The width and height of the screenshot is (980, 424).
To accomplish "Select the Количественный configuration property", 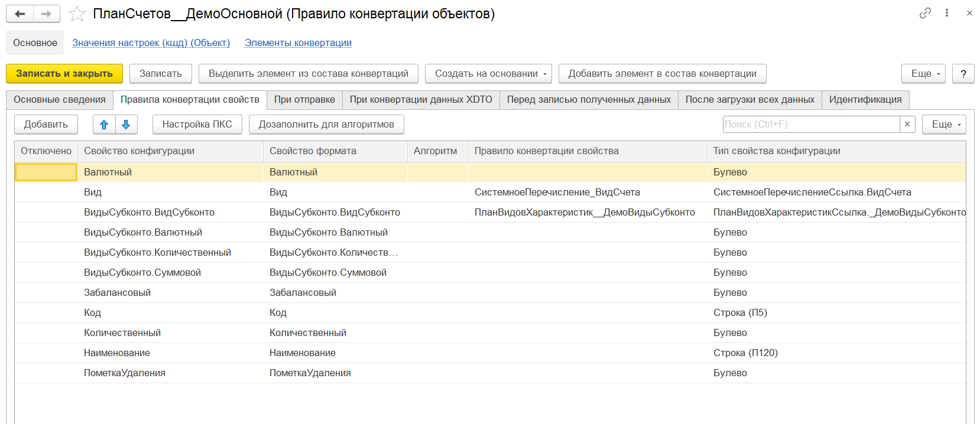I will [170, 332].
